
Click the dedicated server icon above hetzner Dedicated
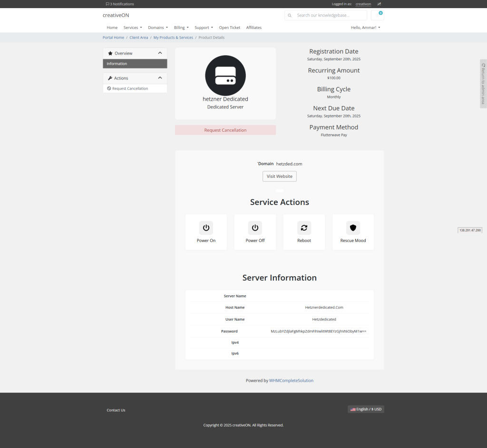[225, 76]
